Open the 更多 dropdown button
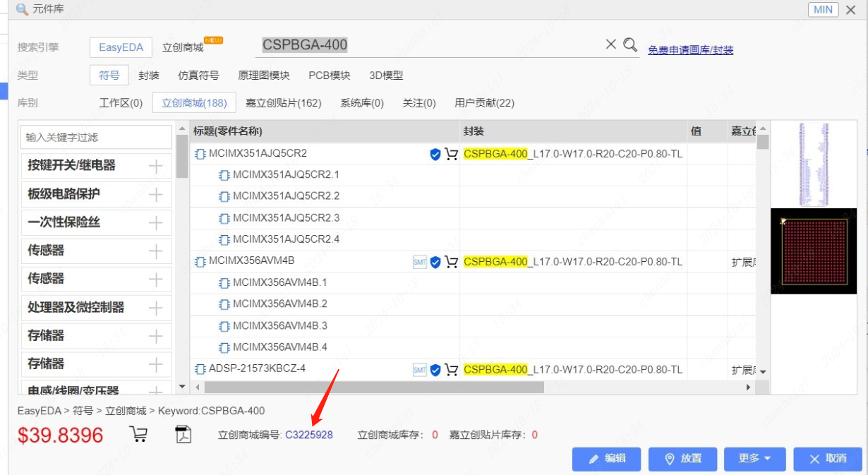 pos(754,459)
